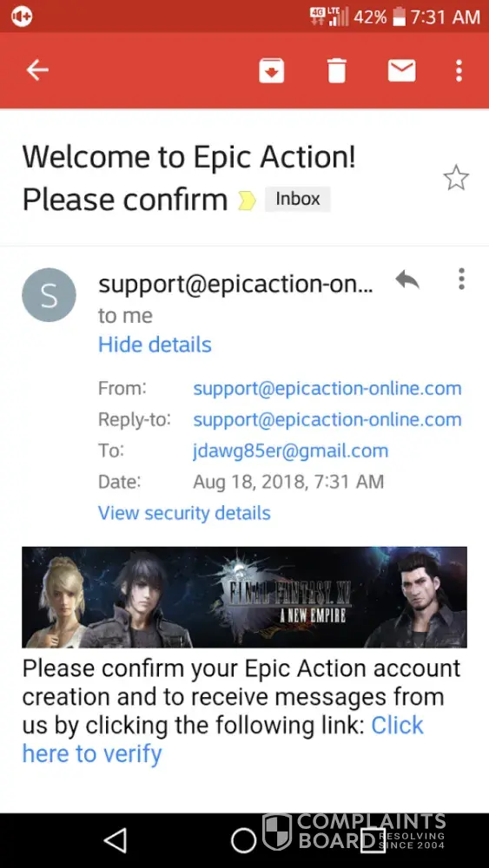
Task: Tap the reply arrow next to the sender
Action: point(407,280)
